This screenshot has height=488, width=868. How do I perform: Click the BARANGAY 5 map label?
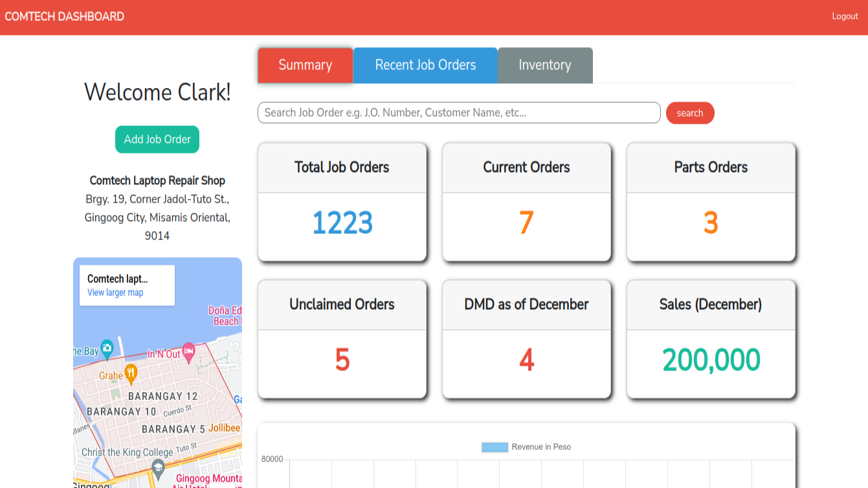173,429
